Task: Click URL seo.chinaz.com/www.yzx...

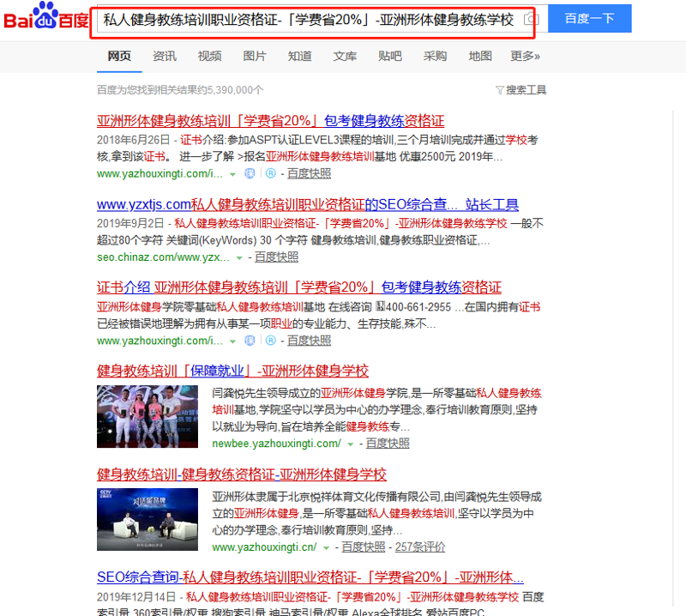Action: [163, 257]
